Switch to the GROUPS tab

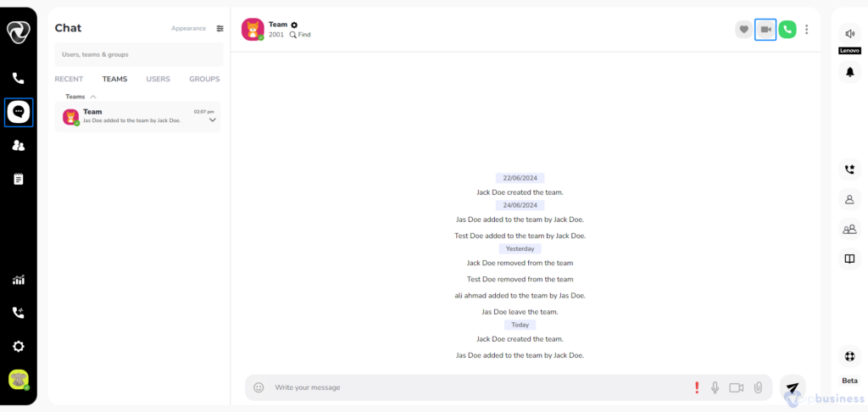[x=204, y=79]
